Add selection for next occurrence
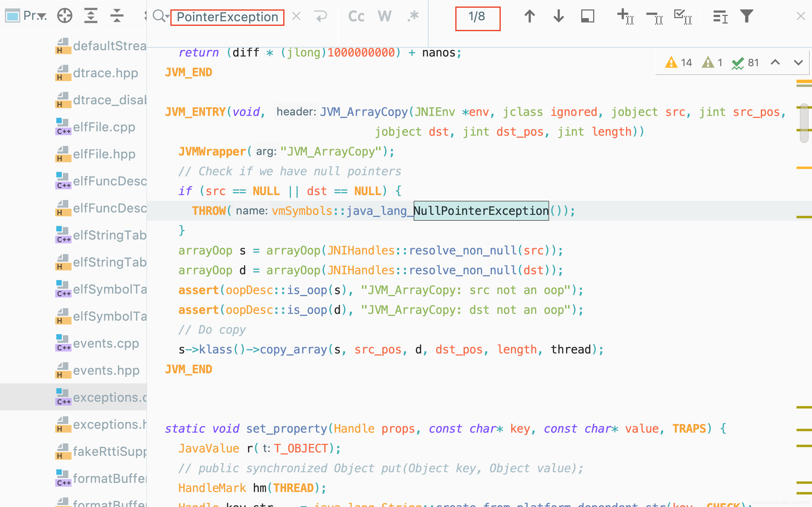Image resolution: width=812 pixels, height=507 pixels. pos(625,16)
